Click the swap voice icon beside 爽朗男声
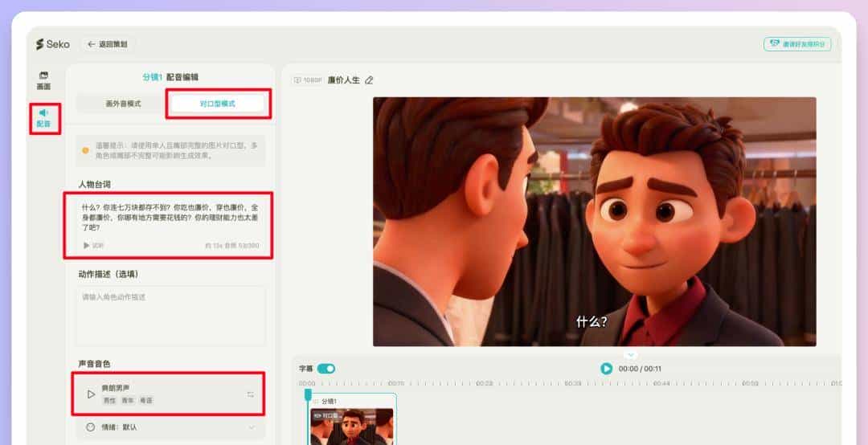868x445 pixels. tap(251, 394)
